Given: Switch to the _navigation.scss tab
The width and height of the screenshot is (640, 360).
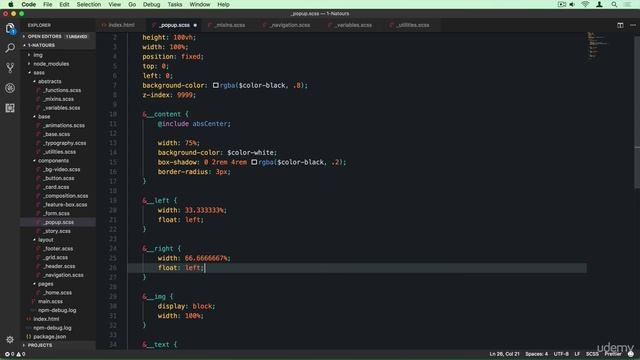Looking at the screenshot, I should point(290,25).
